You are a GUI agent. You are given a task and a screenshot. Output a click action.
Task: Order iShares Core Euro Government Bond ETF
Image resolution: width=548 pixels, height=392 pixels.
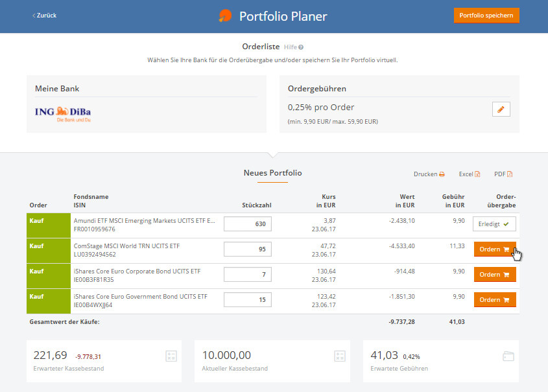coord(494,300)
